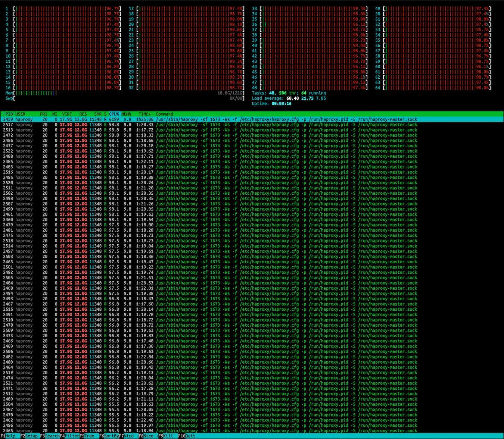Select process row with PID 2460

click(x=252, y=220)
